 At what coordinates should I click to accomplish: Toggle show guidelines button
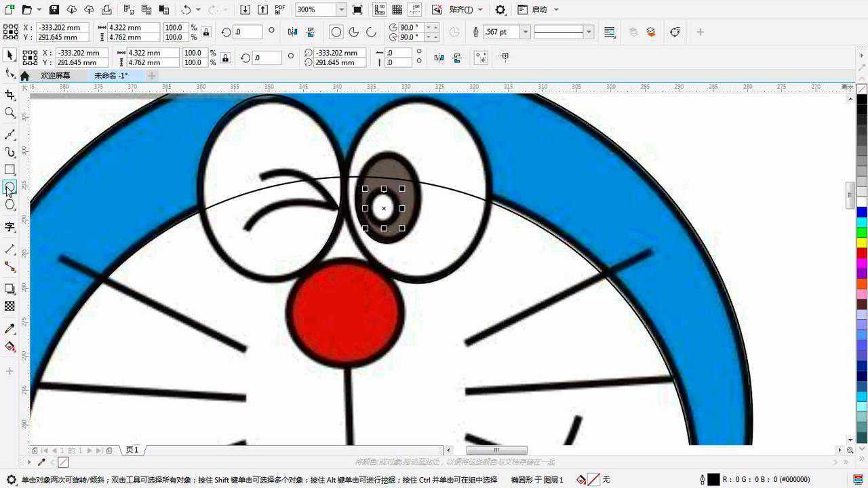click(x=415, y=9)
